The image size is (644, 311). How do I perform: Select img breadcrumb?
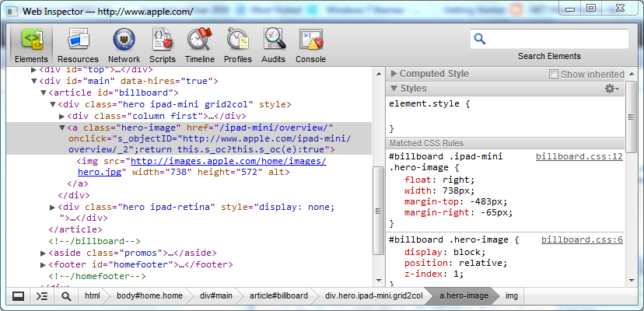tap(512, 295)
